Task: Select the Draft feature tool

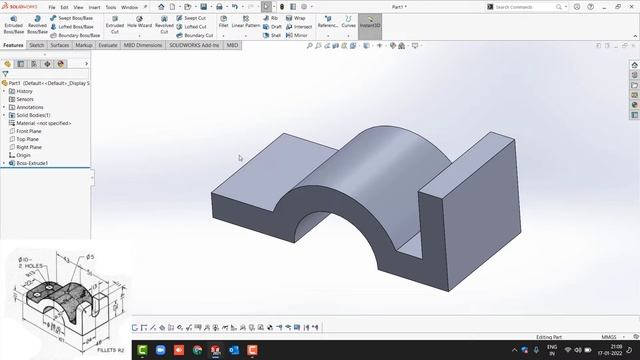Action: click(x=272, y=27)
